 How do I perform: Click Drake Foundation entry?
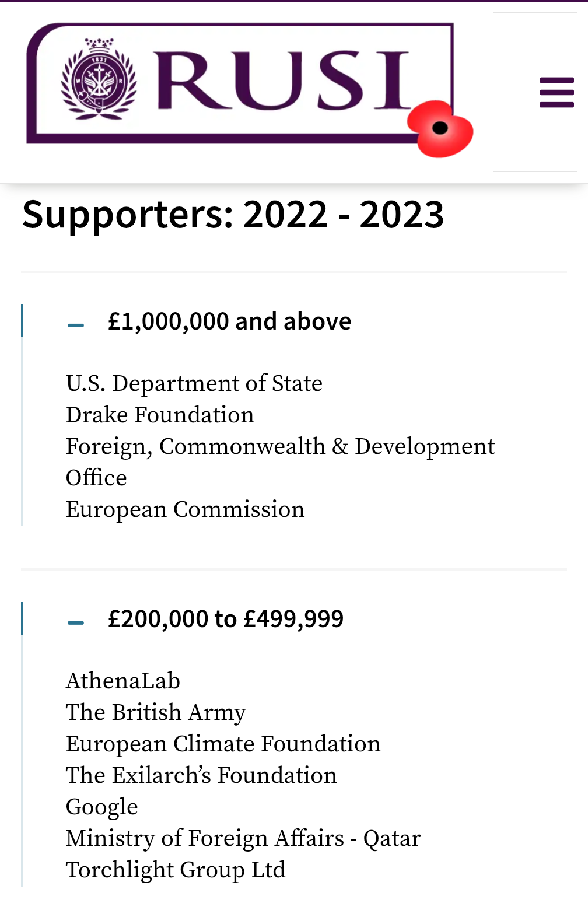coord(160,415)
